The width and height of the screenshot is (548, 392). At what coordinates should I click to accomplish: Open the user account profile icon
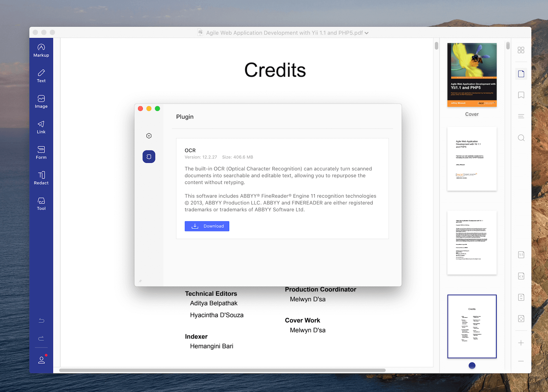tap(41, 360)
